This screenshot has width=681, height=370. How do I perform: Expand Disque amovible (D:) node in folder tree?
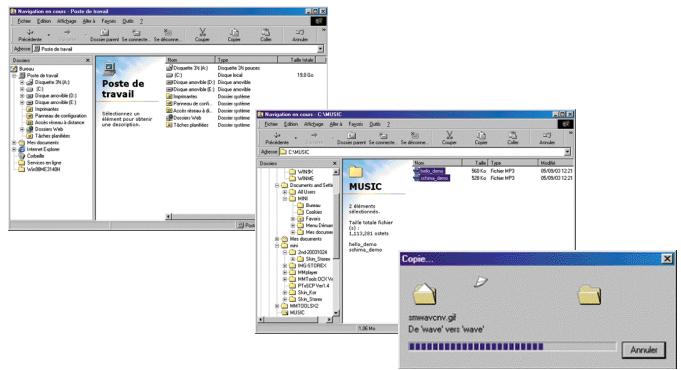pyautogui.click(x=22, y=96)
